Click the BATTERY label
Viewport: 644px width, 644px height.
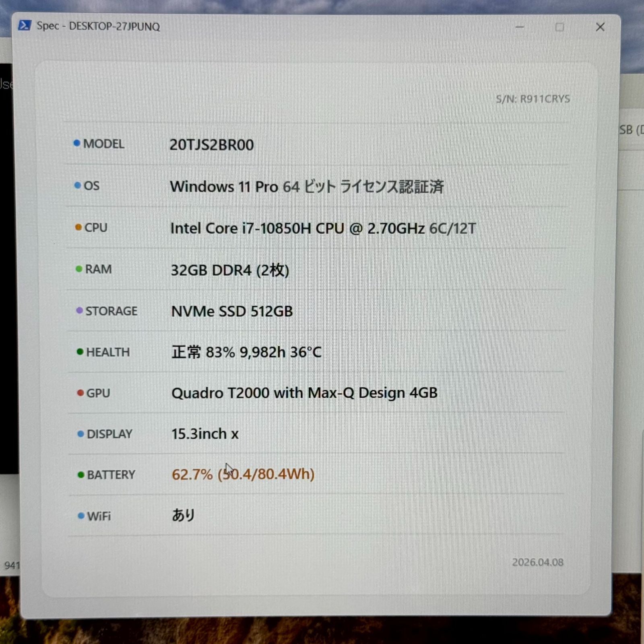coord(111,475)
